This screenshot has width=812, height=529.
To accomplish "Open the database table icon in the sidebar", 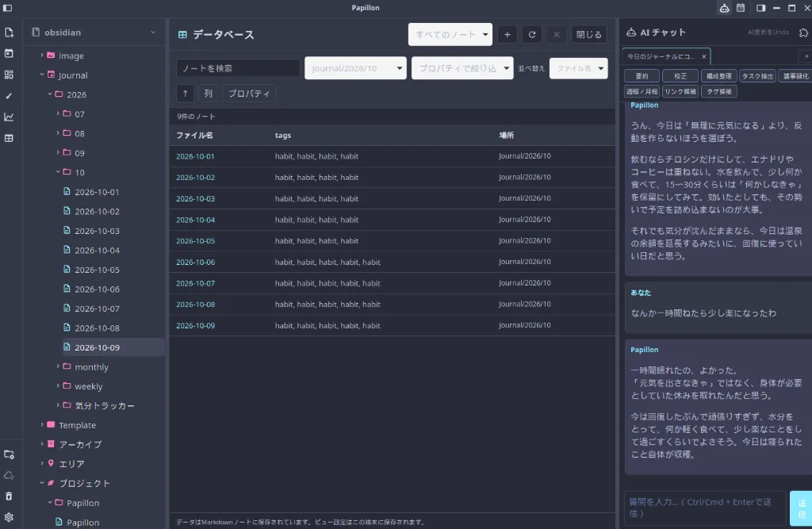I will click(9, 138).
